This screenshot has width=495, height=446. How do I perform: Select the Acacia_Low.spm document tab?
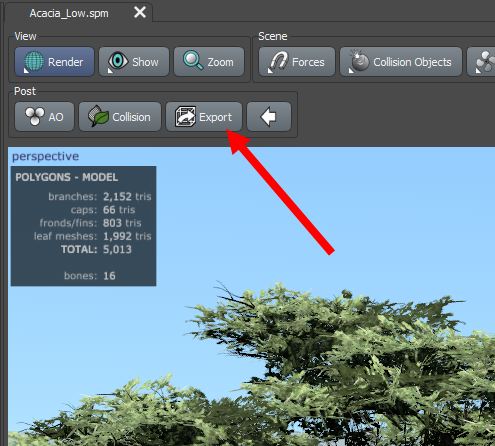79,13
